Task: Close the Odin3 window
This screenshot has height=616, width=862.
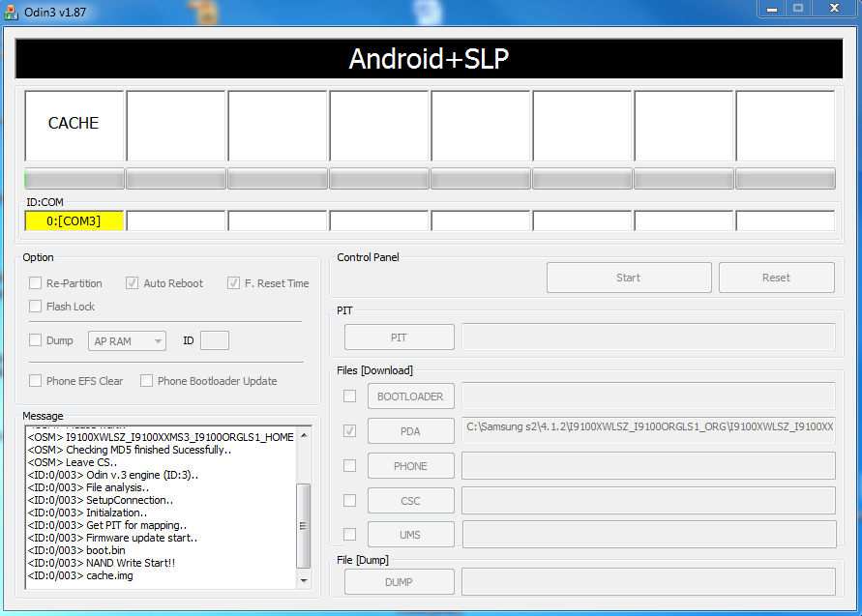Action: [835, 9]
